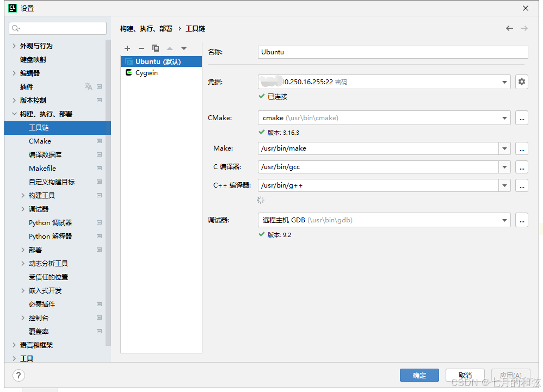
Task: Expand the 部署 tree node
Action: (23, 250)
